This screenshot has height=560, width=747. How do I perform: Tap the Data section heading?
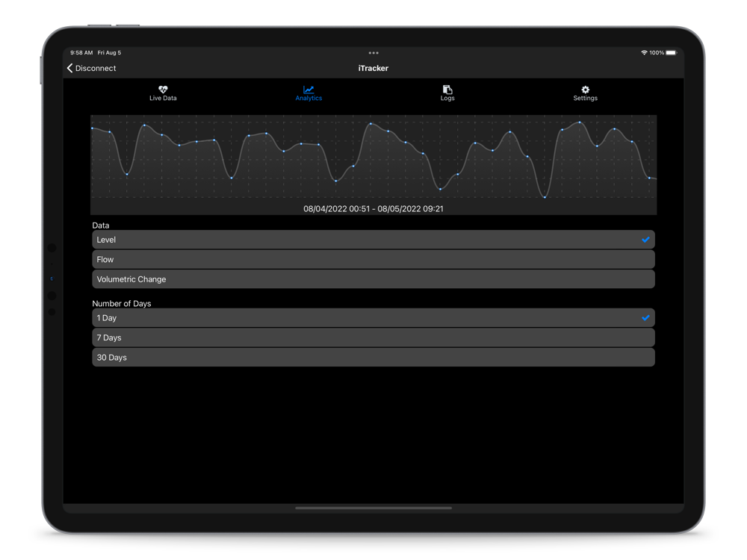[101, 225]
